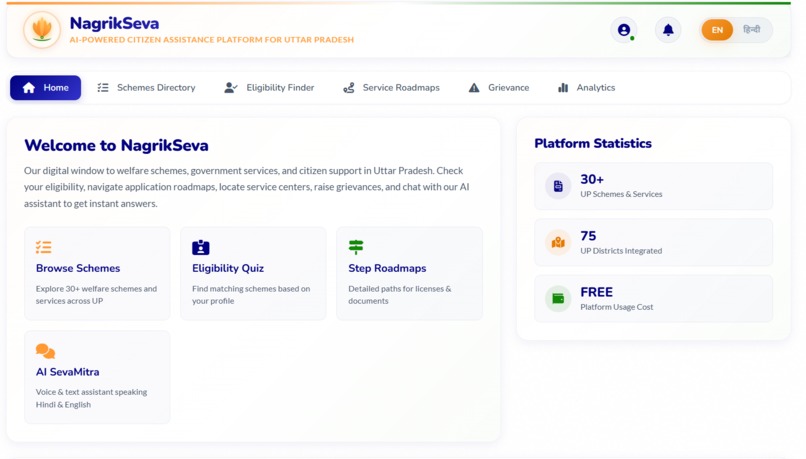Viewport: 806px width, 459px height.
Task: Open the Eligibility Finder tab
Action: click(x=269, y=88)
